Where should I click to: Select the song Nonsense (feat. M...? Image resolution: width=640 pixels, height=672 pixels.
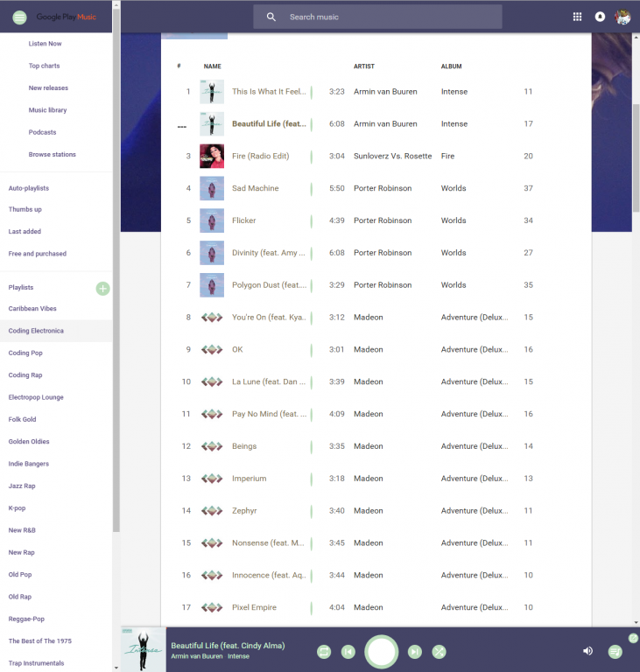[268, 543]
